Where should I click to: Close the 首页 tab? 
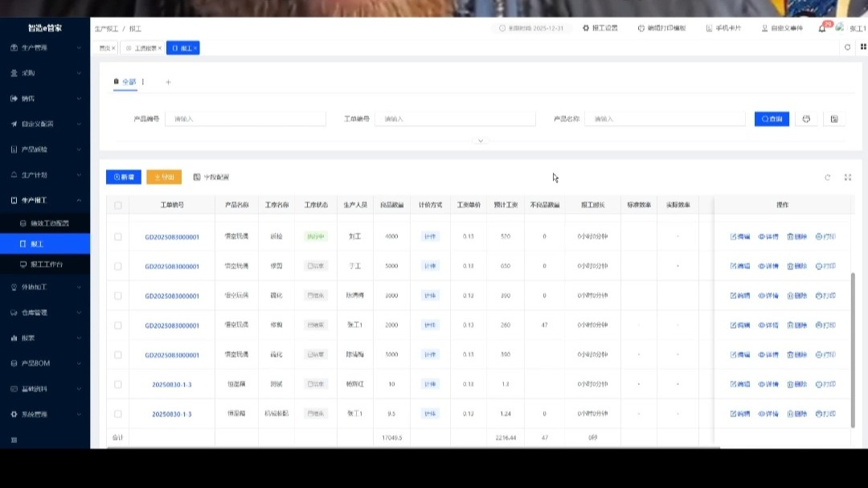(113, 48)
